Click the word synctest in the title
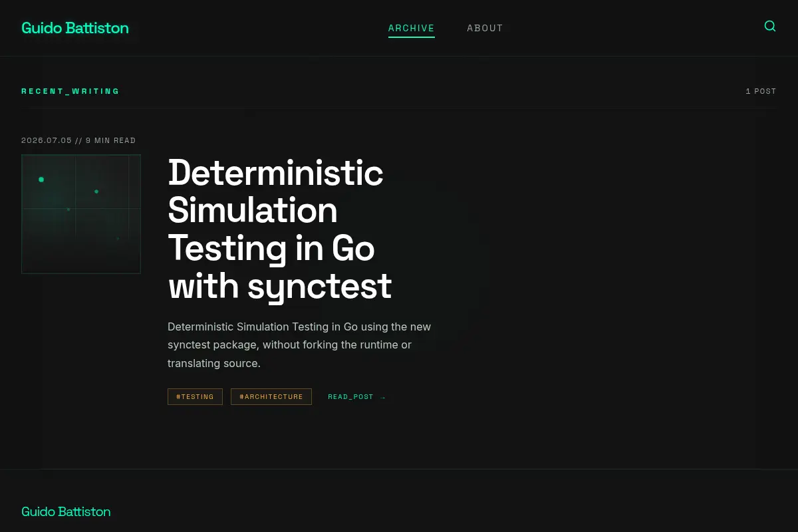Viewport: 798px width, 532px height. pyautogui.click(x=320, y=287)
